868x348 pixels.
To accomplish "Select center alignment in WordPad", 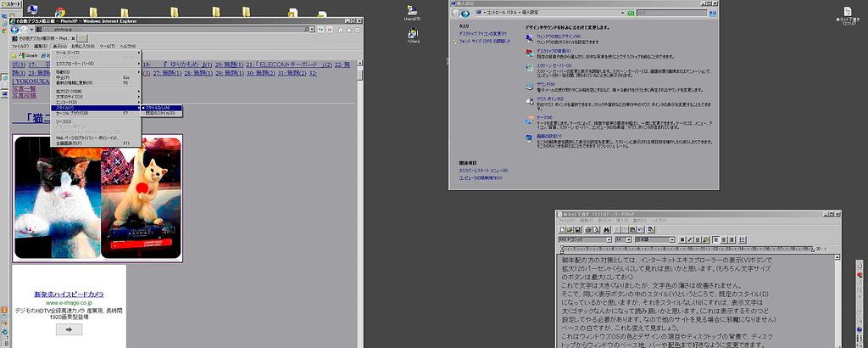I will [724, 240].
